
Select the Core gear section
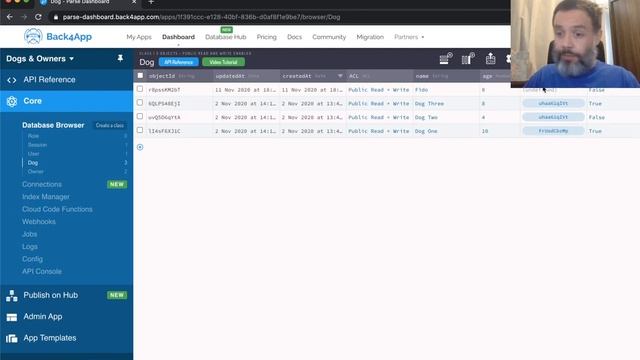pyautogui.click(x=12, y=101)
